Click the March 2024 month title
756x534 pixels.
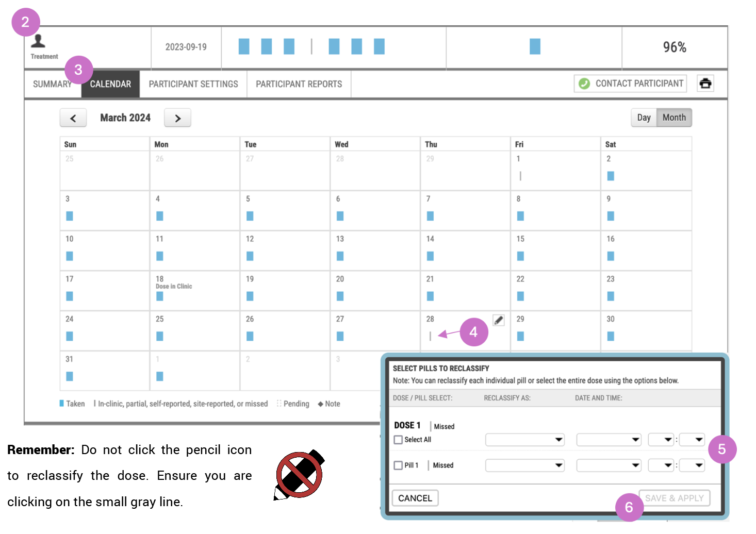pos(125,118)
